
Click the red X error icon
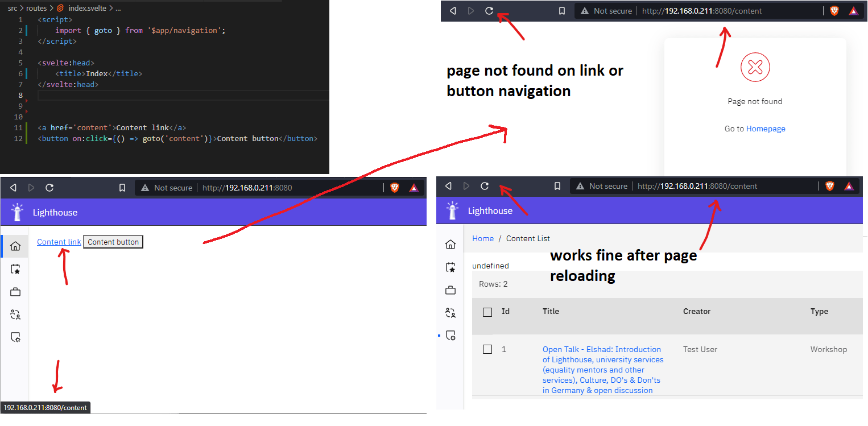coord(755,68)
